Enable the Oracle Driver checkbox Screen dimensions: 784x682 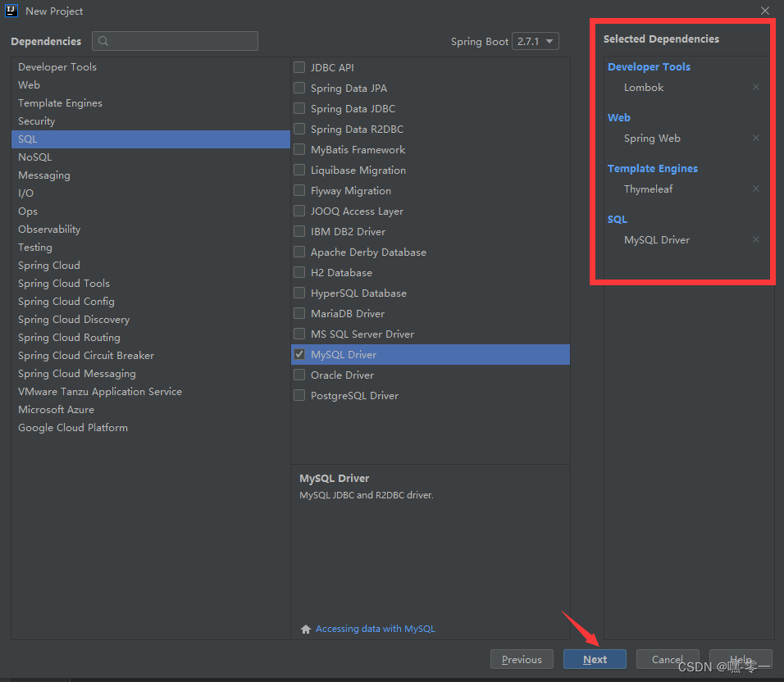point(299,375)
